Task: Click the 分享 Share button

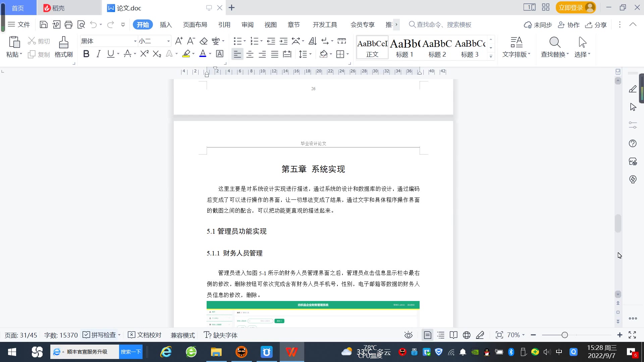Action: tap(596, 24)
